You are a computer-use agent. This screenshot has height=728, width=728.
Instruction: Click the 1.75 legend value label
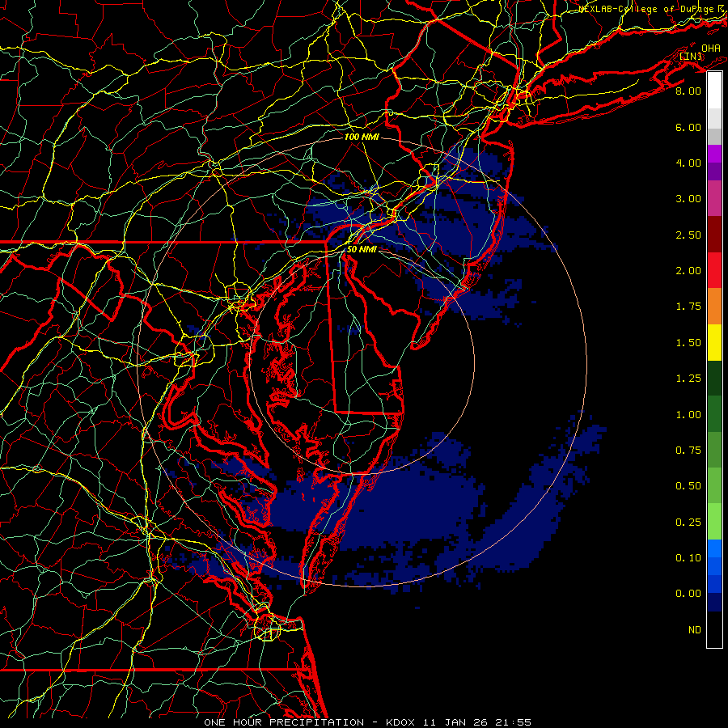coord(688,307)
